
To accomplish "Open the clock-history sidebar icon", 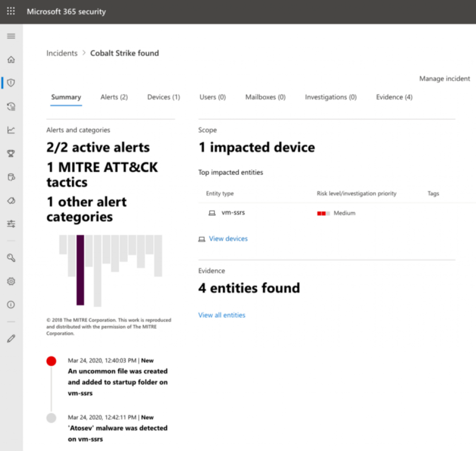I will point(11,106).
